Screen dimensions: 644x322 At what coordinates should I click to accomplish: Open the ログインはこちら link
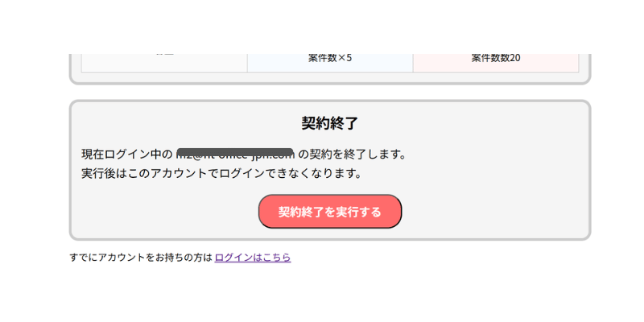(253, 258)
